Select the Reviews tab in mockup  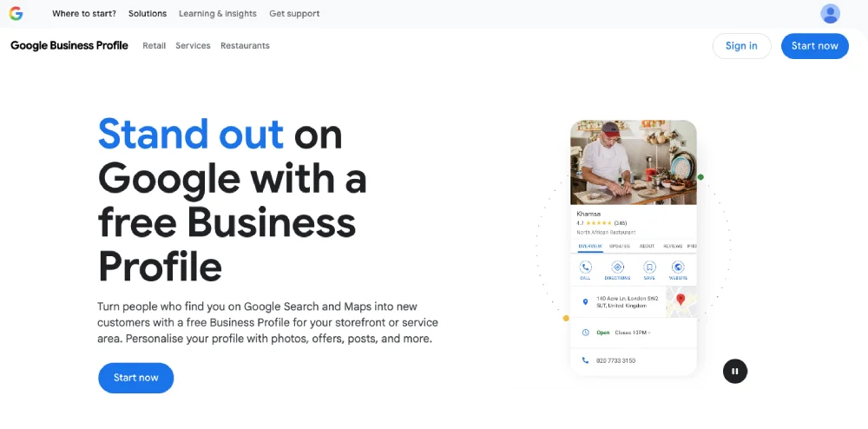673,247
